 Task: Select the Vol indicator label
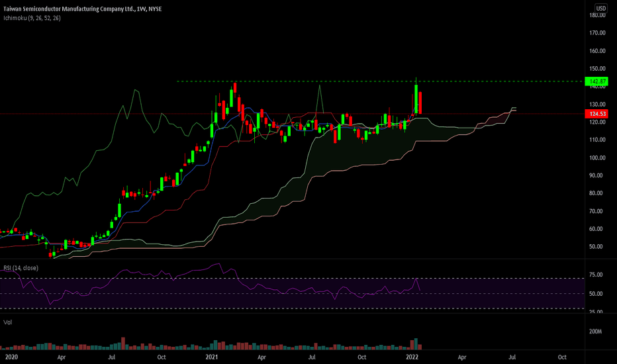pos(8,322)
